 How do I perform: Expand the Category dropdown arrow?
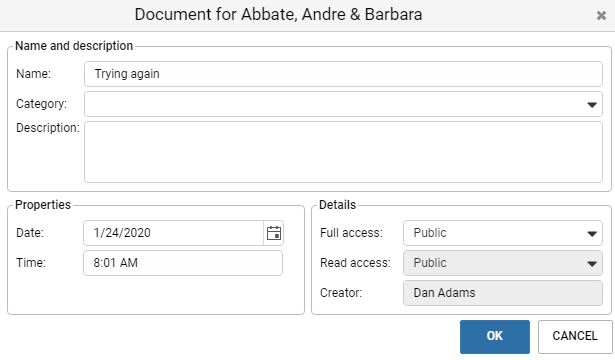tap(592, 104)
